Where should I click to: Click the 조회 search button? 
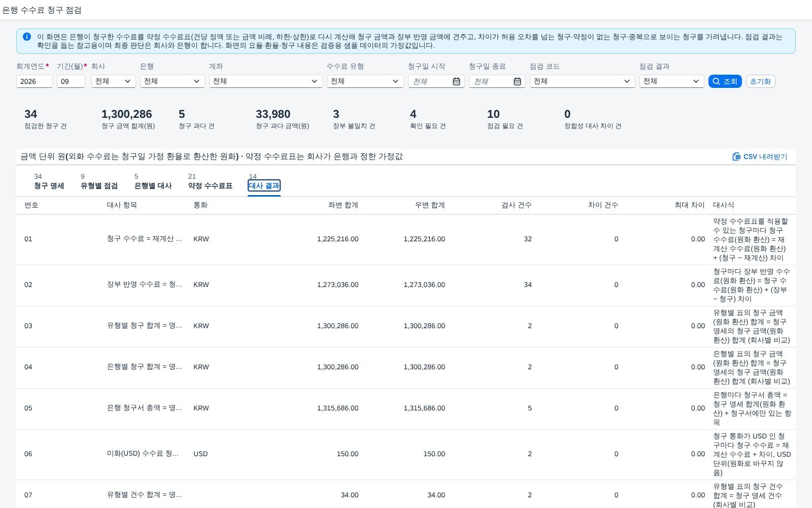pos(725,81)
